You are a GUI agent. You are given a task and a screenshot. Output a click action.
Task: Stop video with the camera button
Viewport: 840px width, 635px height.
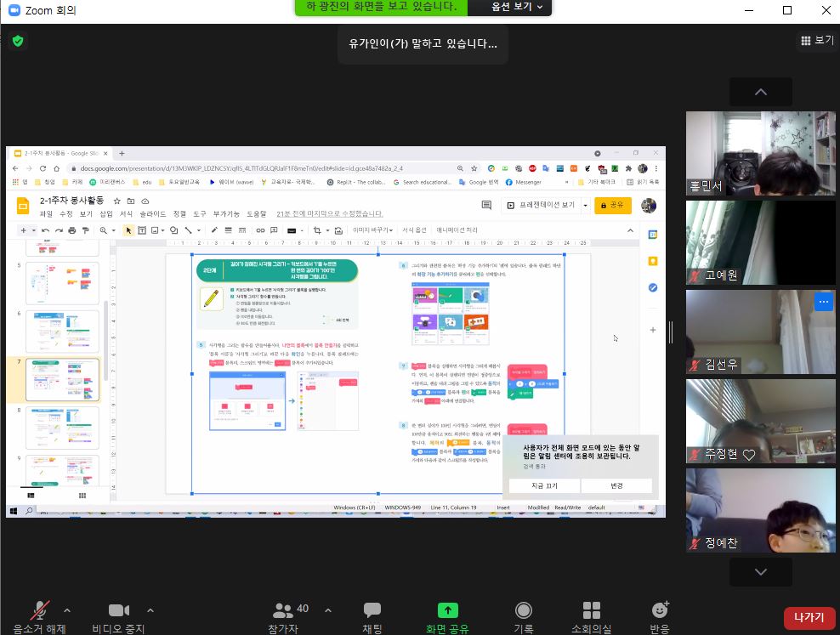click(118, 610)
